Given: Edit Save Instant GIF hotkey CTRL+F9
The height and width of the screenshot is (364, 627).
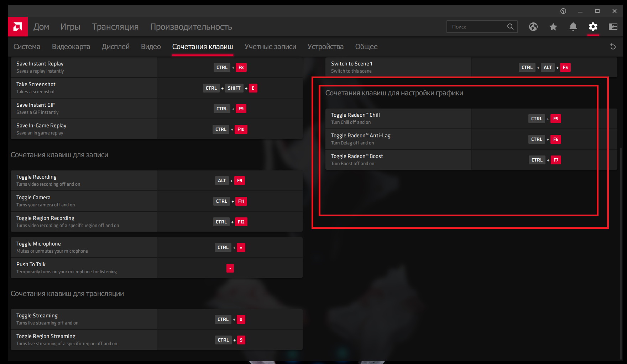Looking at the screenshot, I should pyautogui.click(x=230, y=109).
